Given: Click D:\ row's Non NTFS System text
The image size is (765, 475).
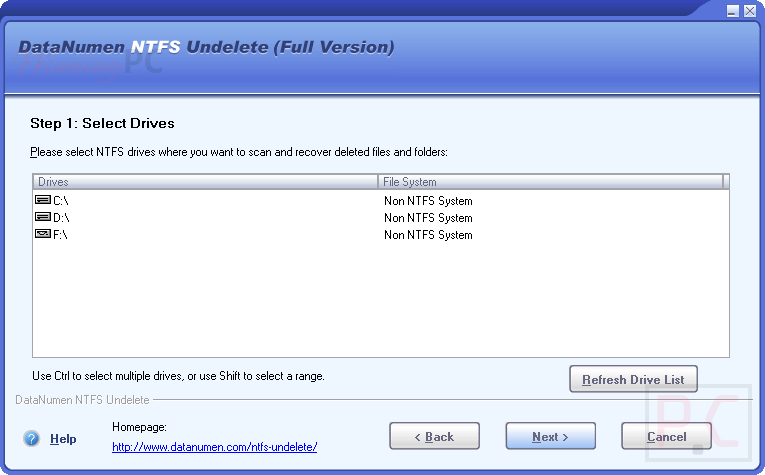Looking at the screenshot, I should [428, 218].
